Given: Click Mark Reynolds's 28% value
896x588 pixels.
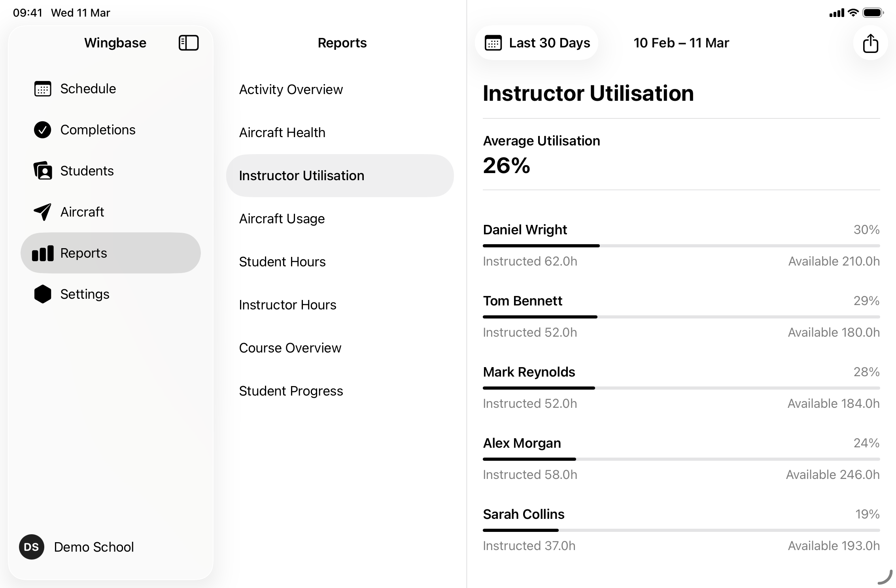Looking at the screenshot, I should coord(866,372).
